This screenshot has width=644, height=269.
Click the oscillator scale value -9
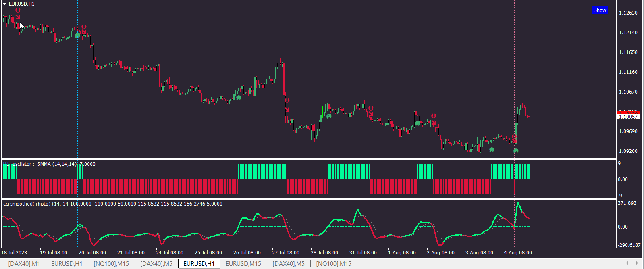click(620, 195)
